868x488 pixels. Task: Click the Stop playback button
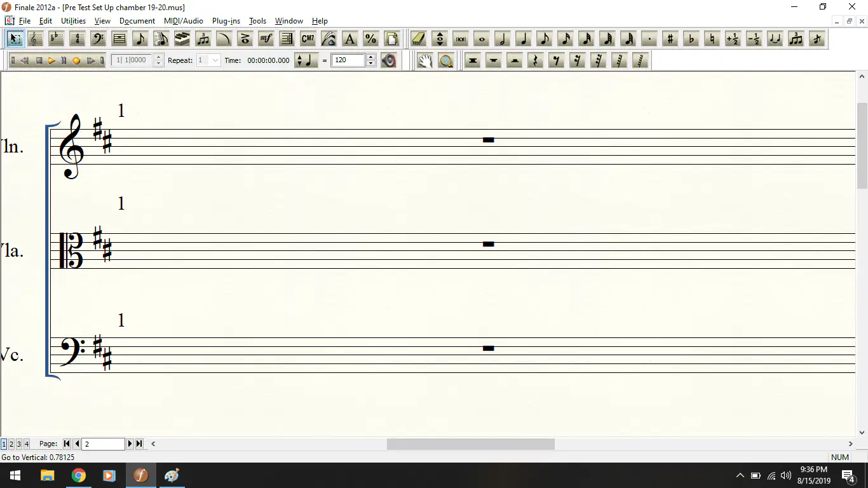39,60
